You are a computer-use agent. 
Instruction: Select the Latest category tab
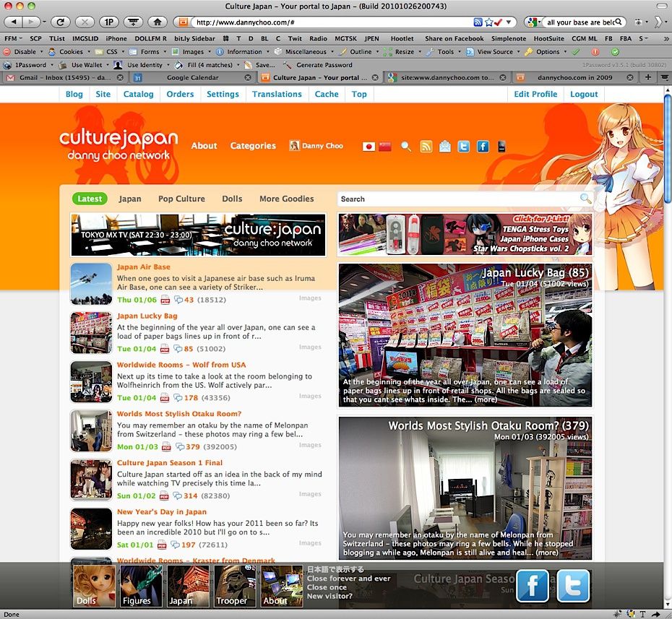[x=90, y=199]
